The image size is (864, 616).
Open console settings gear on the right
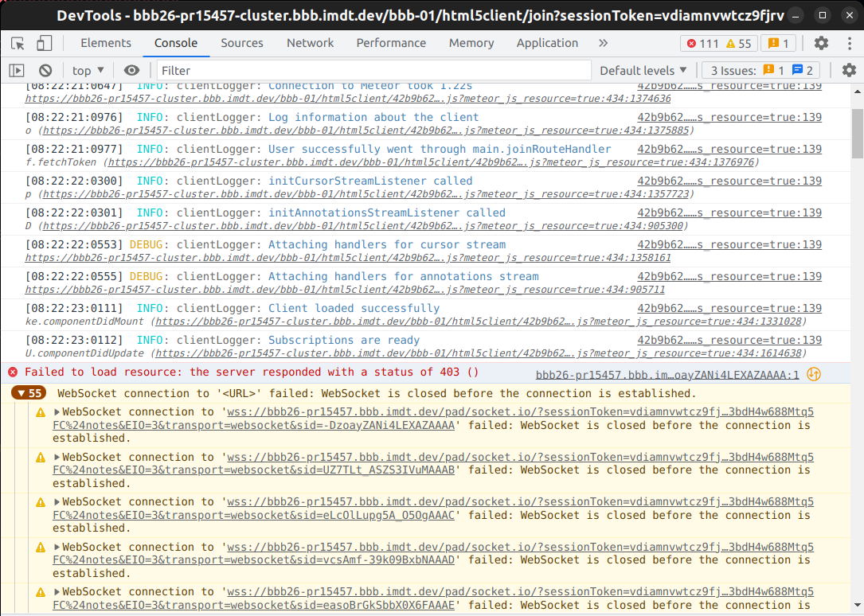click(x=850, y=70)
